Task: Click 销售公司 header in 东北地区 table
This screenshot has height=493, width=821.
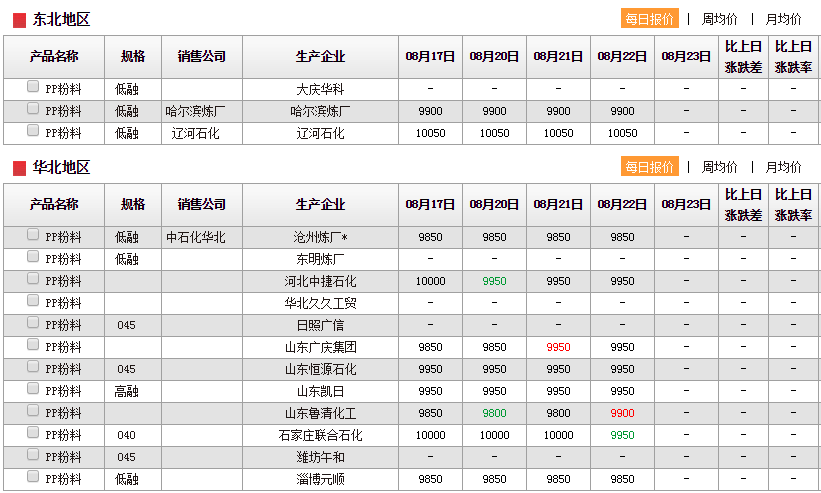Action: 202,57
